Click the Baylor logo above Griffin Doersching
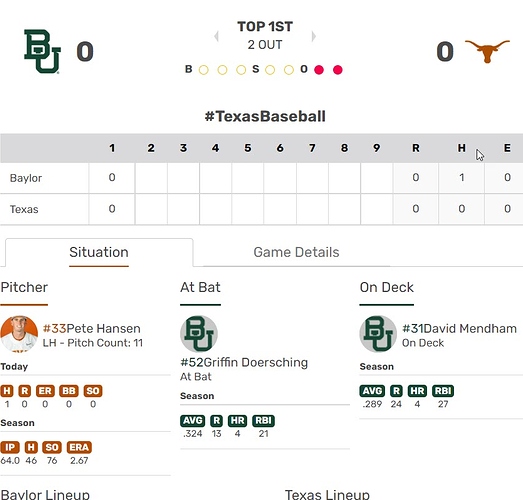The width and height of the screenshot is (523, 500). click(199, 334)
